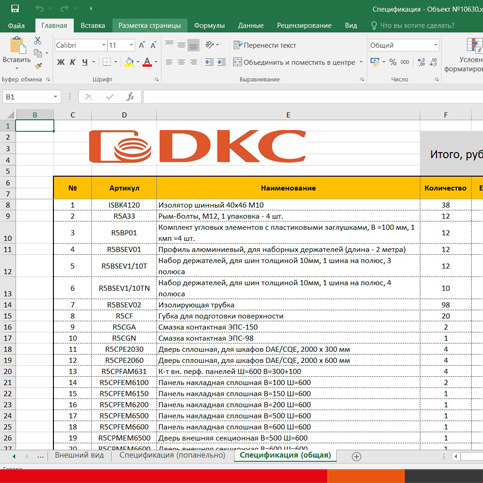
Task: Click Перенести текст wrap text button
Action: 264,45
